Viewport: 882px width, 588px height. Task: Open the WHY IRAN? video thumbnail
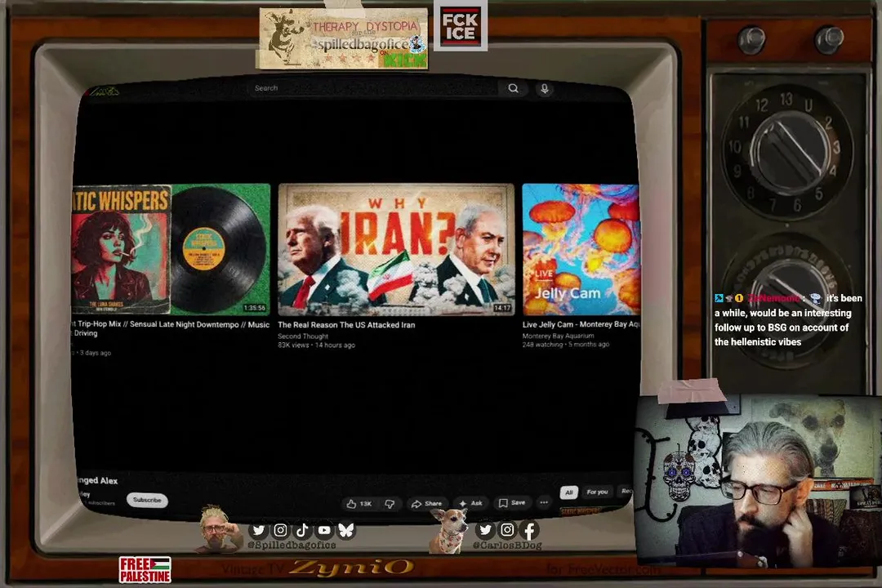click(x=397, y=249)
